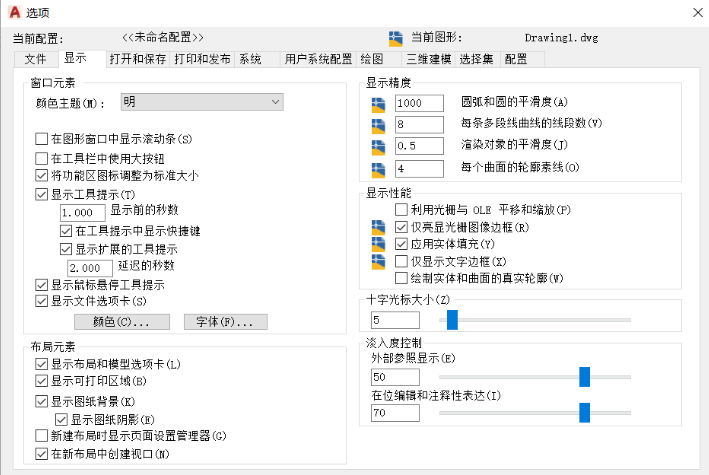
Task: Uncheck 显示文件选项卡 option
Action: click(41, 300)
